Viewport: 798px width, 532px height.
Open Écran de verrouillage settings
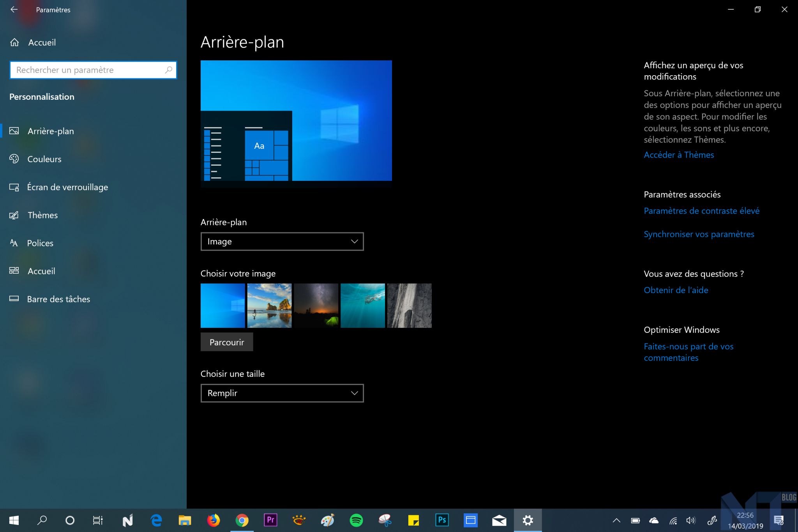point(67,187)
